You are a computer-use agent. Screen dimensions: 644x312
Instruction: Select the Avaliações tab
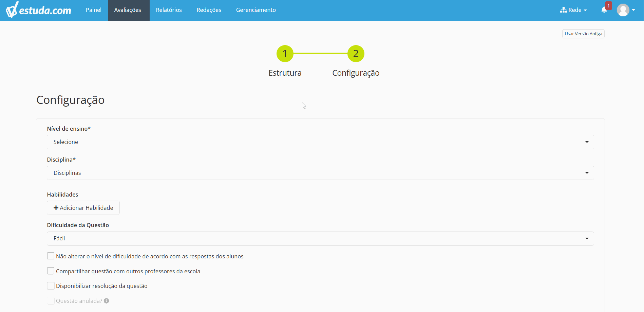pyautogui.click(x=128, y=10)
